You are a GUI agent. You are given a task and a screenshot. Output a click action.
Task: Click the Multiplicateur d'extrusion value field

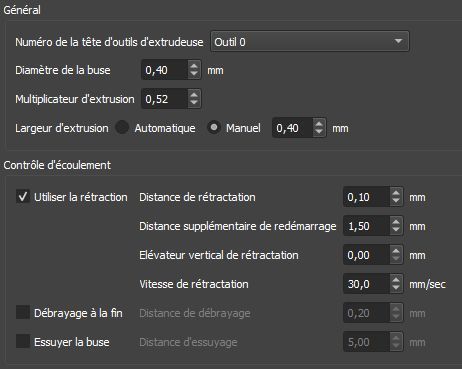(164, 99)
